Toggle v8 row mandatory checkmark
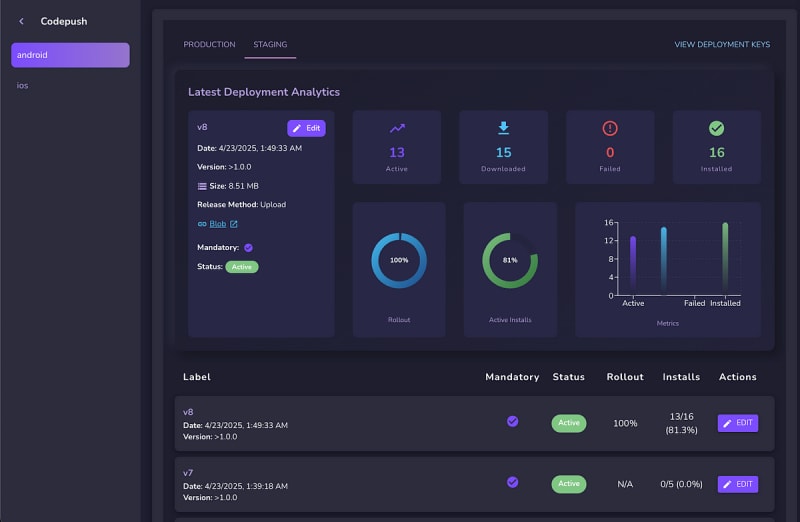 [512, 422]
